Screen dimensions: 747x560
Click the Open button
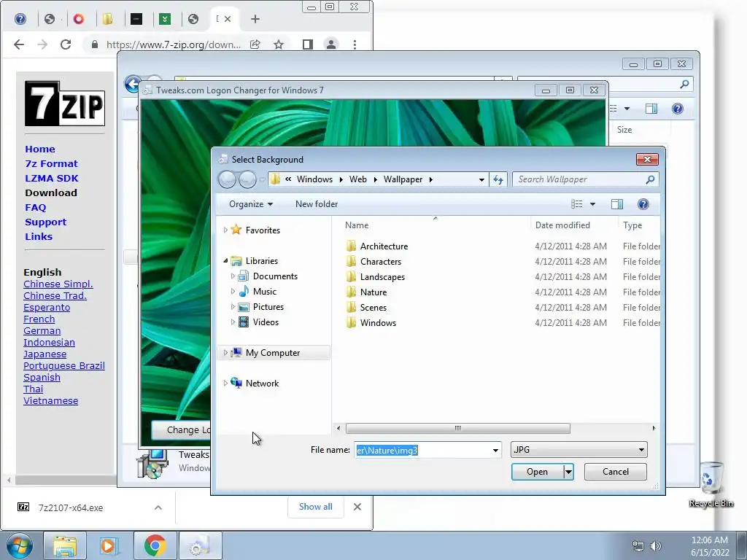pyautogui.click(x=538, y=472)
